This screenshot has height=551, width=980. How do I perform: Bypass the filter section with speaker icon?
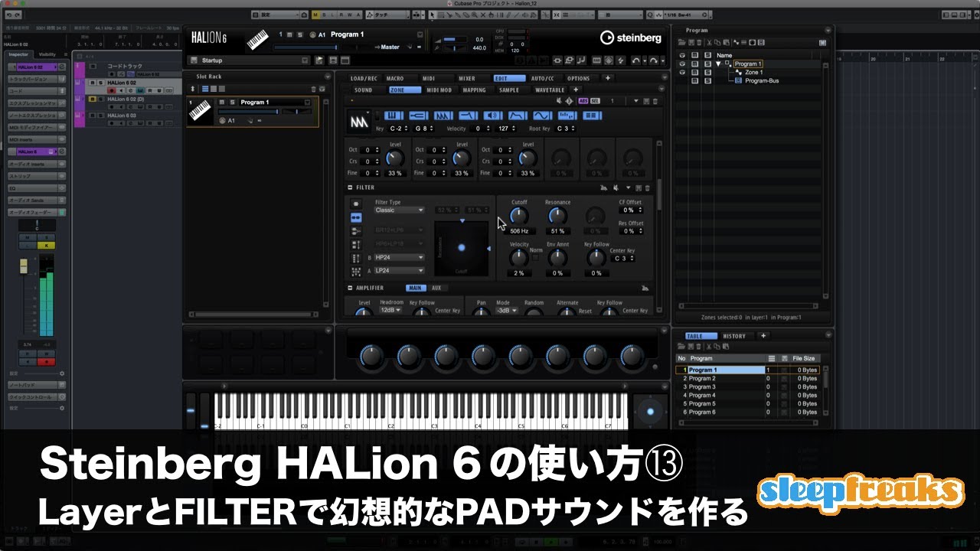click(x=616, y=187)
